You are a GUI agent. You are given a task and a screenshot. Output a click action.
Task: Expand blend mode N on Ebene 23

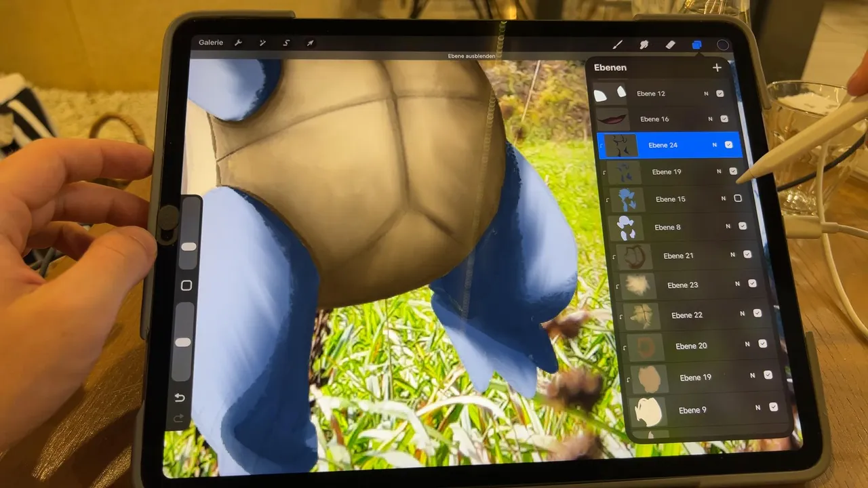(x=737, y=284)
